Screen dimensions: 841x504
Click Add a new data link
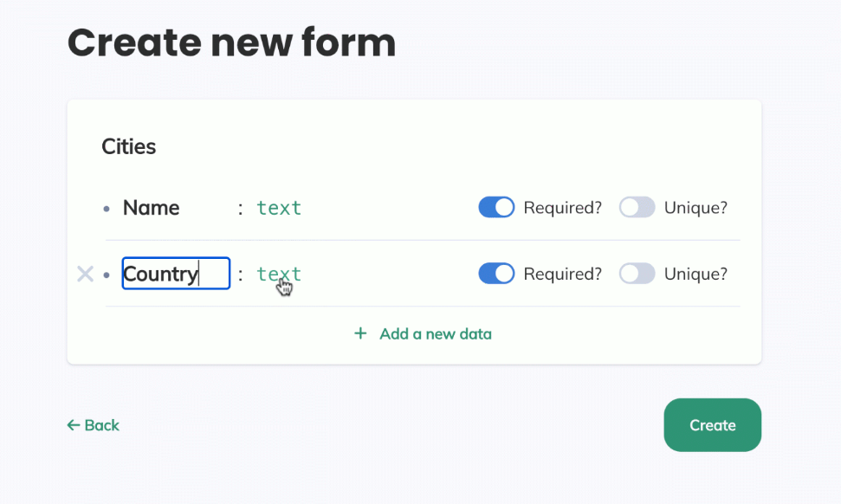point(435,333)
